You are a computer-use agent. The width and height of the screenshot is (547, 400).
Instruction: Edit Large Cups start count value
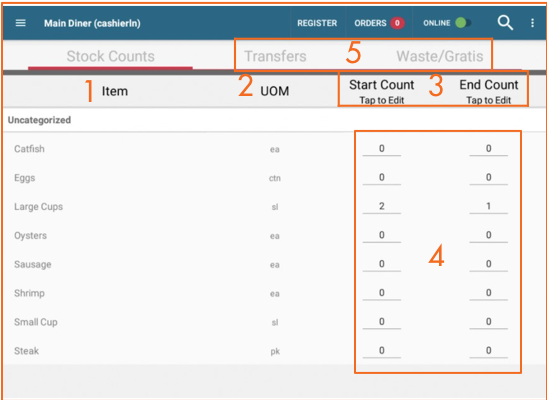pos(382,206)
